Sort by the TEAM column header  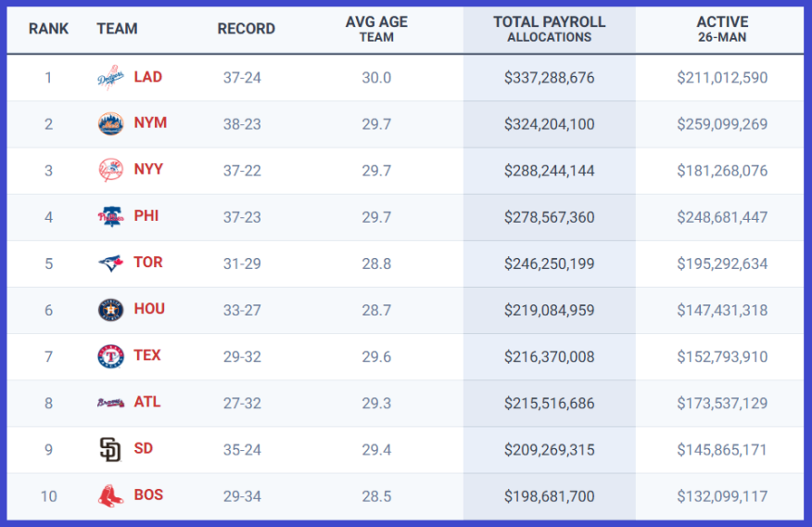tap(117, 29)
